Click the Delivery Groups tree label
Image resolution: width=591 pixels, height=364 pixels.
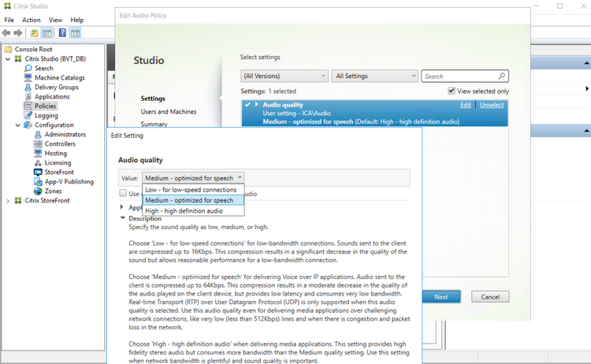pos(57,87)
